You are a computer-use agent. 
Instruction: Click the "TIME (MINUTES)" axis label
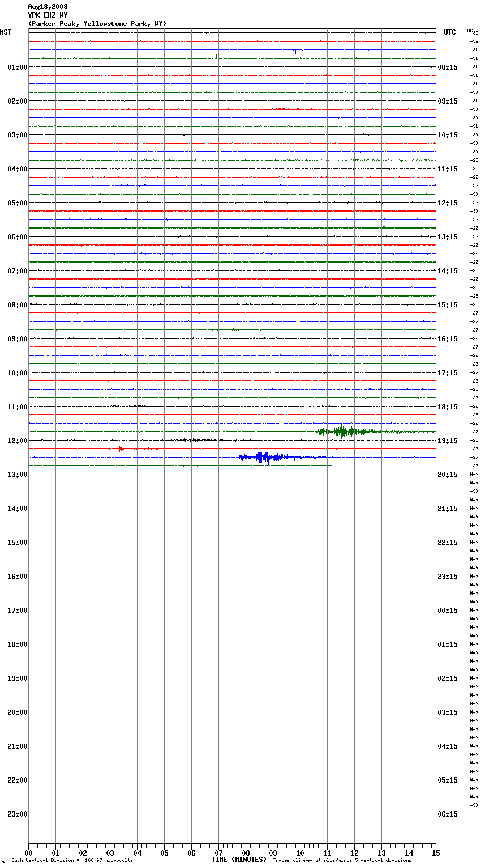[x=239, y=860]
